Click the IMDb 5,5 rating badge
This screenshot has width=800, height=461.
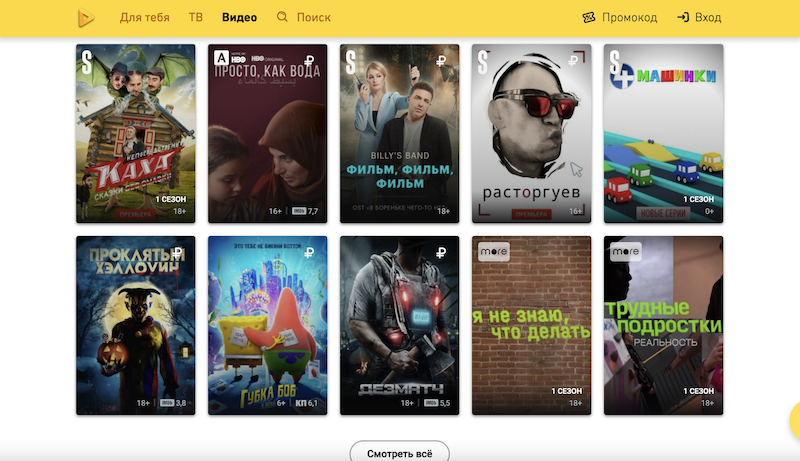pyautogui.click(x=437, y=403)
